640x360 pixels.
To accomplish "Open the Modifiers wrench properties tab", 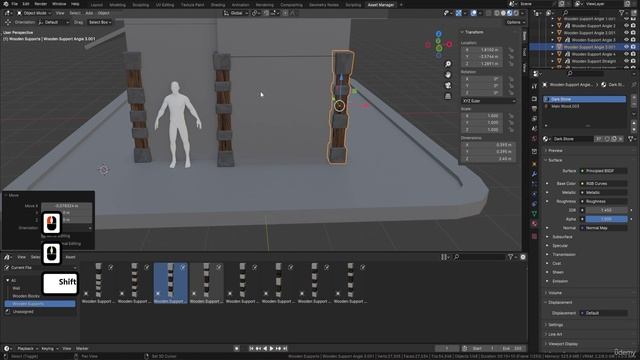I will 534,174.
